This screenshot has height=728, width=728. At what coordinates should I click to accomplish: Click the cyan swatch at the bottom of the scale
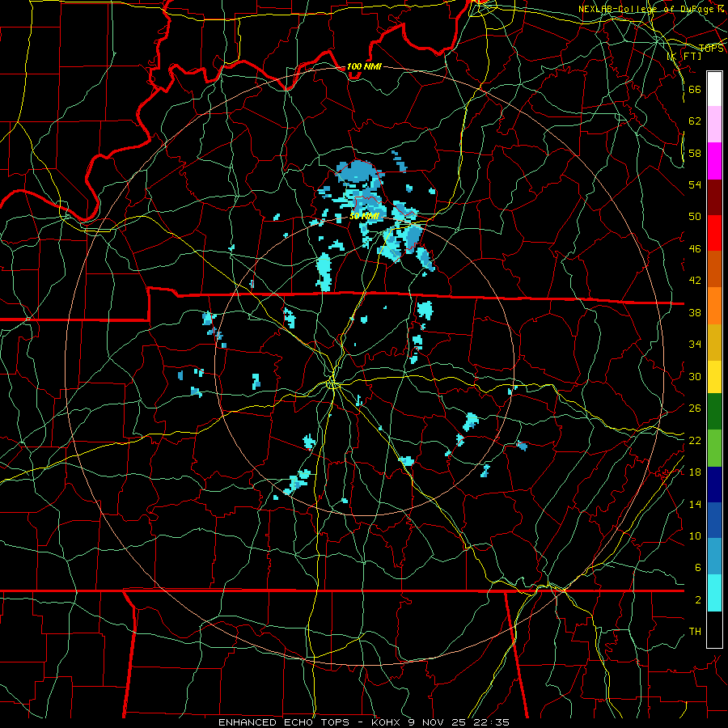[714, 593]
